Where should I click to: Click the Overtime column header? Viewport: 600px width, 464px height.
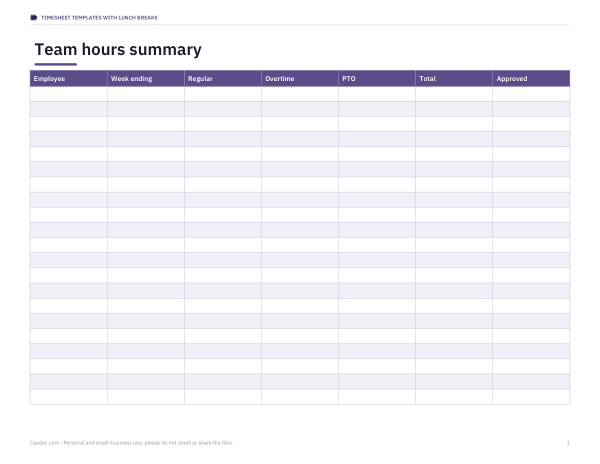pos(300,78)
